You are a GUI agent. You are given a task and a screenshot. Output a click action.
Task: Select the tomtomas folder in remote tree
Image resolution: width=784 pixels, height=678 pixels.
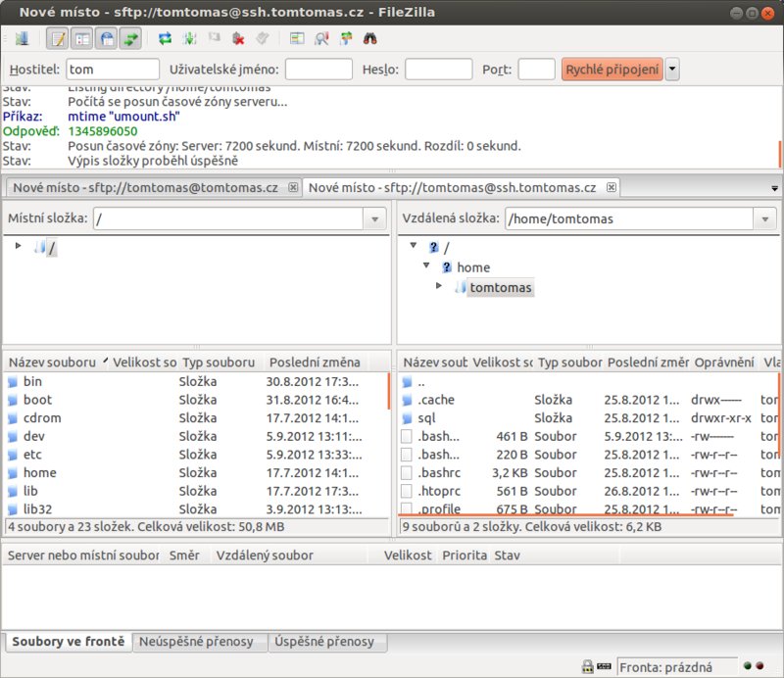click(500, 287)
